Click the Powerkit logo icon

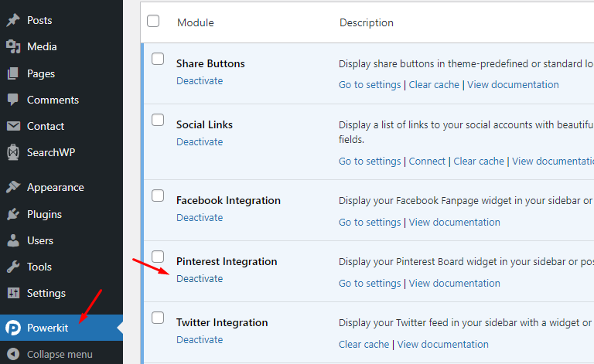coord(13,328)
